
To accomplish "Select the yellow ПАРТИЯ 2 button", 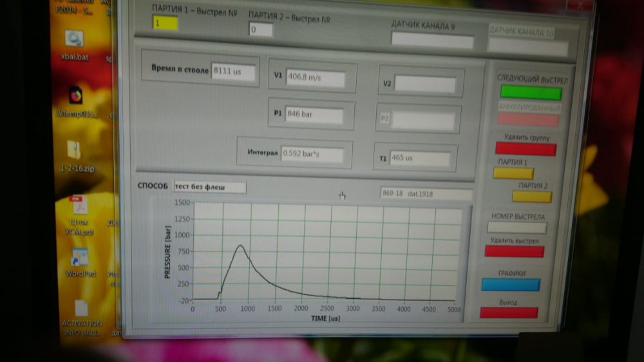I will pyautogui.click(x=531, y=196).
